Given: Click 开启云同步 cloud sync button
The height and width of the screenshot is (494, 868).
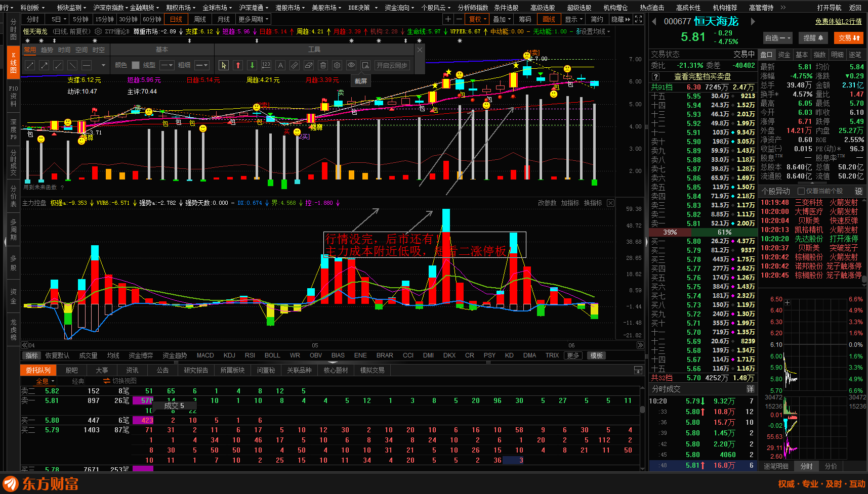Looking at the screenshot, I should [392, 65].
